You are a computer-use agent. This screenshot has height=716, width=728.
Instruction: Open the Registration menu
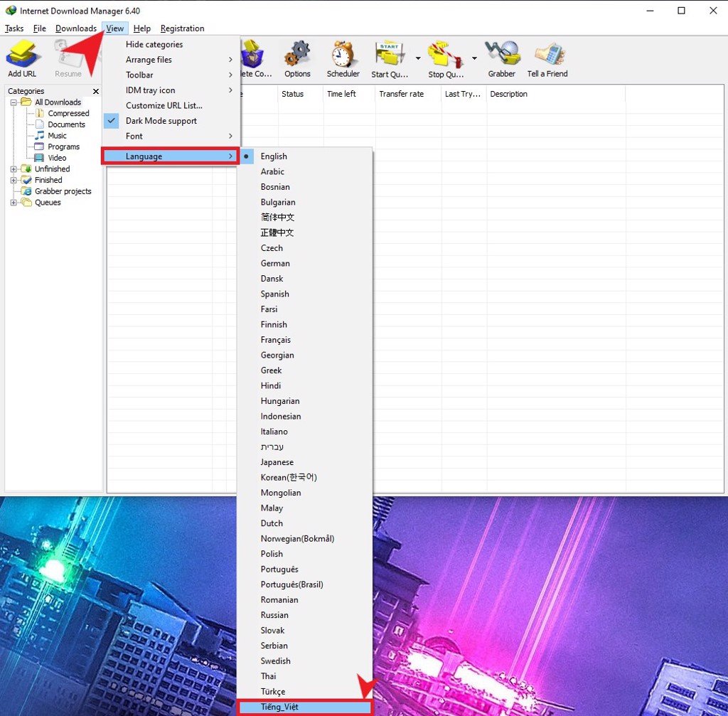pyautogui.click(x=182, y=28)
